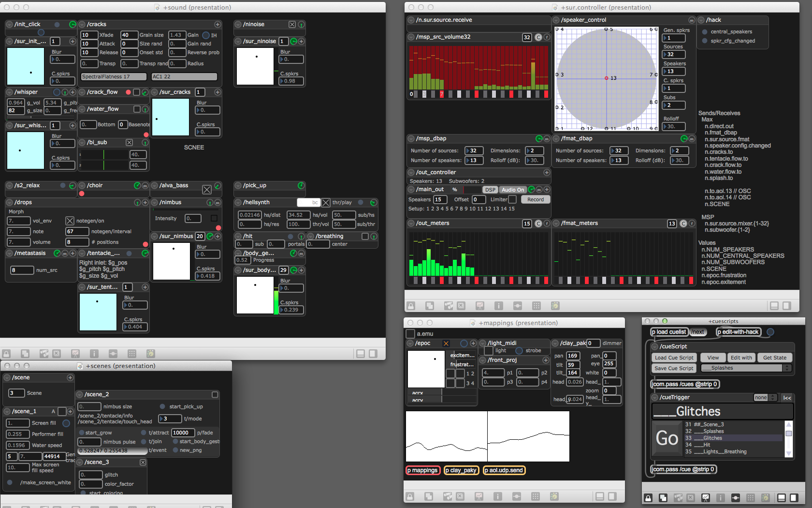Open the /epoc module menu arrow

pos(410,344)
